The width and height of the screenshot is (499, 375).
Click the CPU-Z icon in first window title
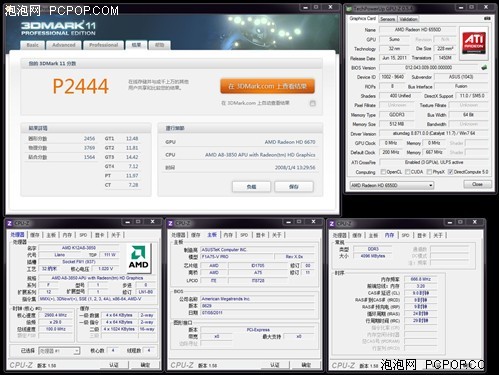pos(9,223)
